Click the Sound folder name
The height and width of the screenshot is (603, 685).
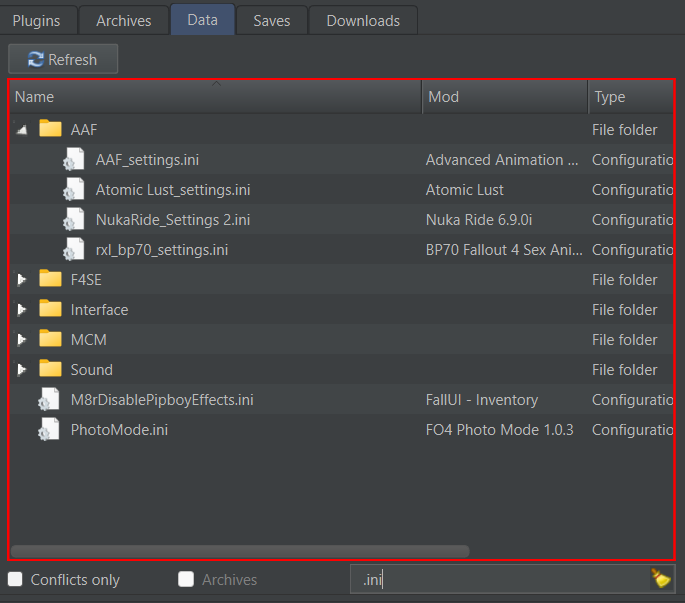coord(92,370)
